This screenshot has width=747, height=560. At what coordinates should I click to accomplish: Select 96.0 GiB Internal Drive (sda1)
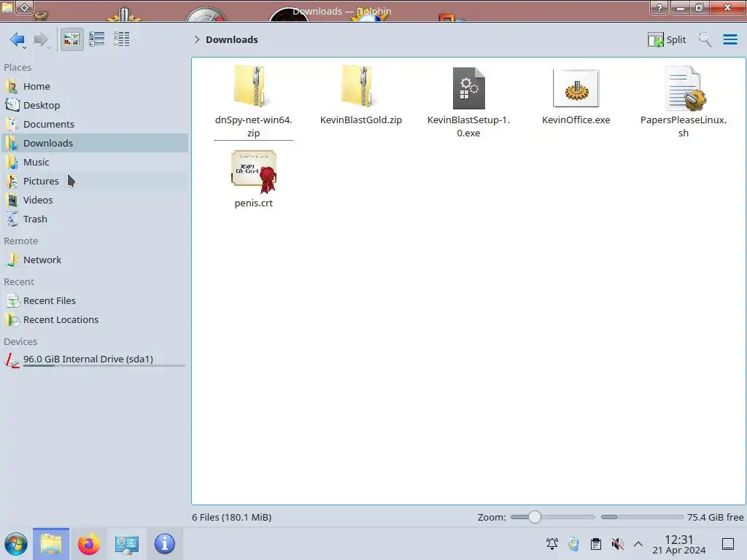point(95,359)
